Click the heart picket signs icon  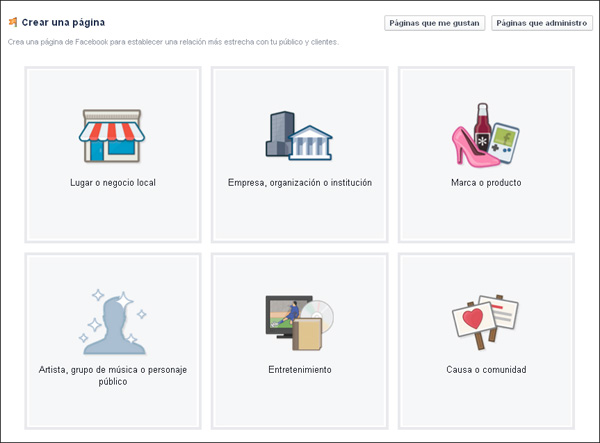tap(485, 322)
